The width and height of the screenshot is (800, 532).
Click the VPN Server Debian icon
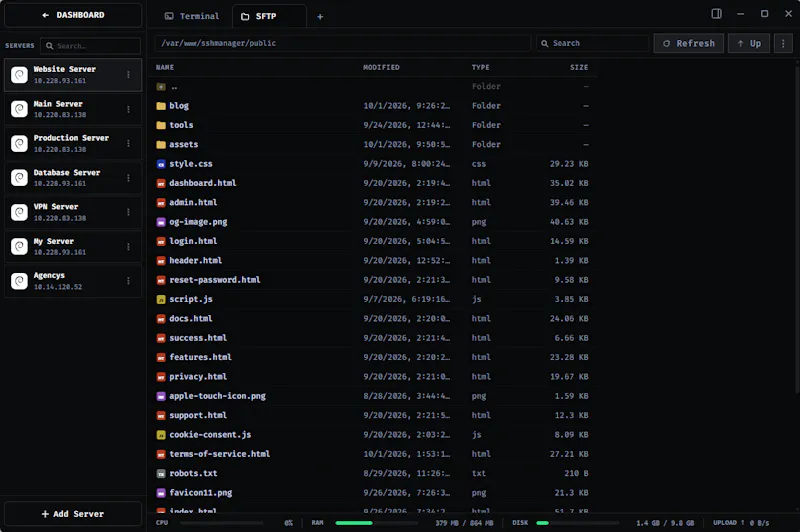[x=19, y=212]
